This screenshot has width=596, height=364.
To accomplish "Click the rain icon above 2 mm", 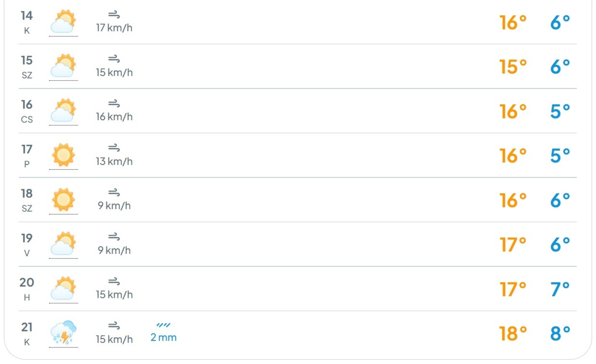I will (x=163, y=325).
